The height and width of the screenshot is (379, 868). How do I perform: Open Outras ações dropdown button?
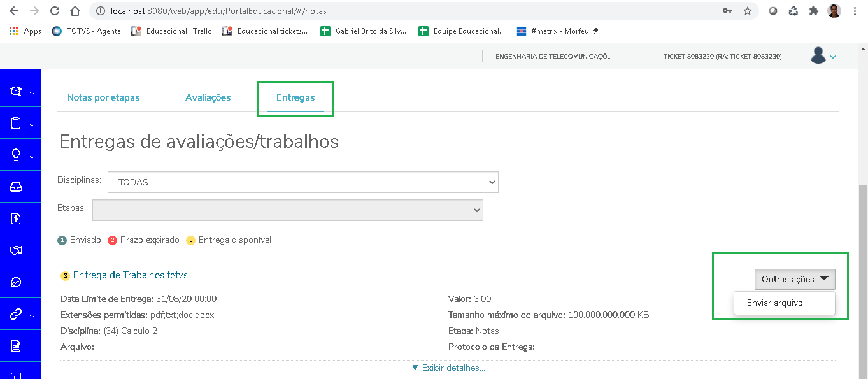(x=795, y=279)
